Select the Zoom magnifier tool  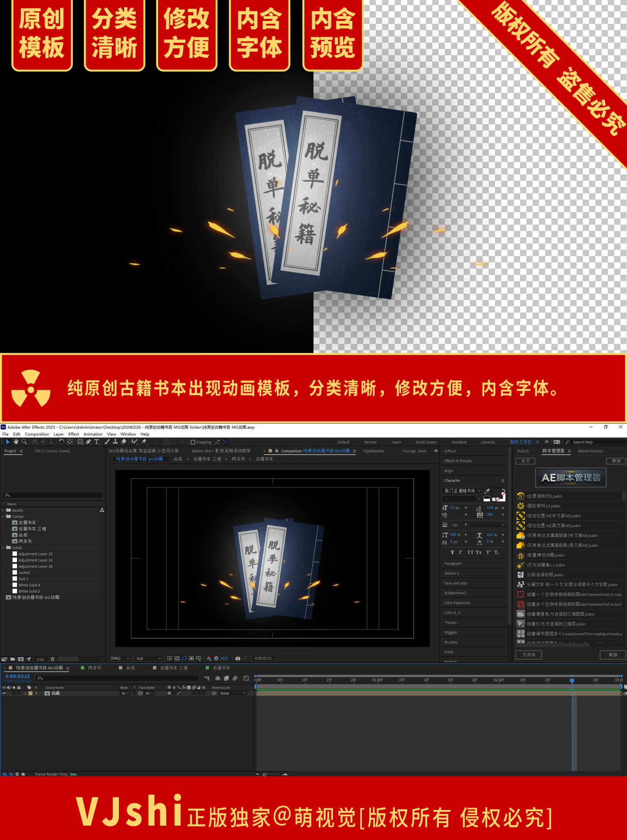coord(24,442)
